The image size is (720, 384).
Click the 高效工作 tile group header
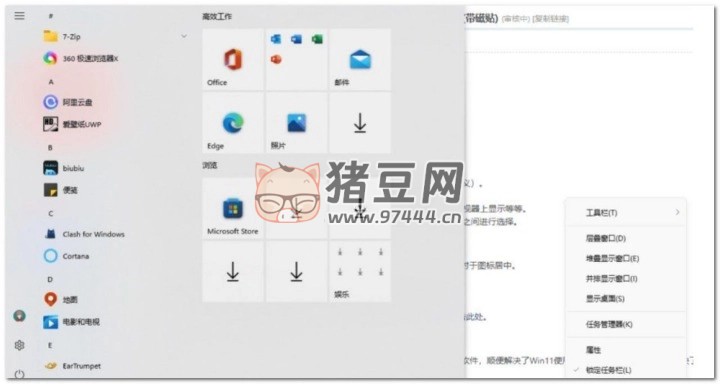pyautogui.click(x=217, y=17)
